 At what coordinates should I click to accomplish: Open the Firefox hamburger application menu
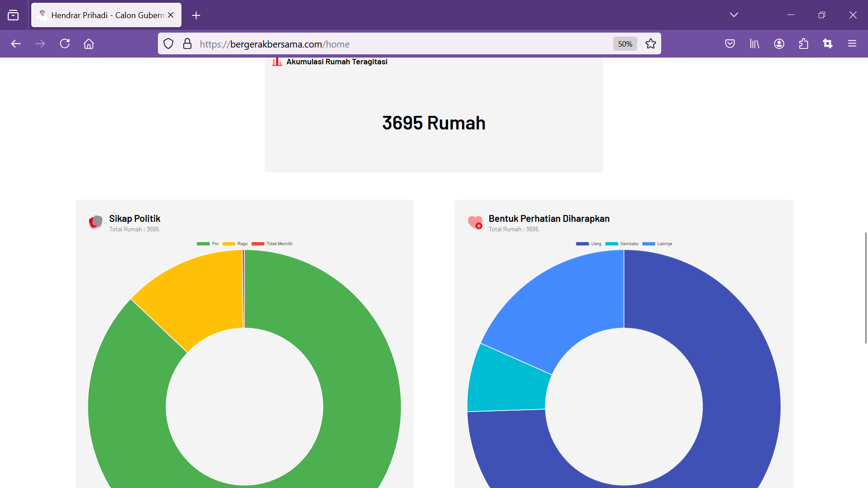coord(852,44)
